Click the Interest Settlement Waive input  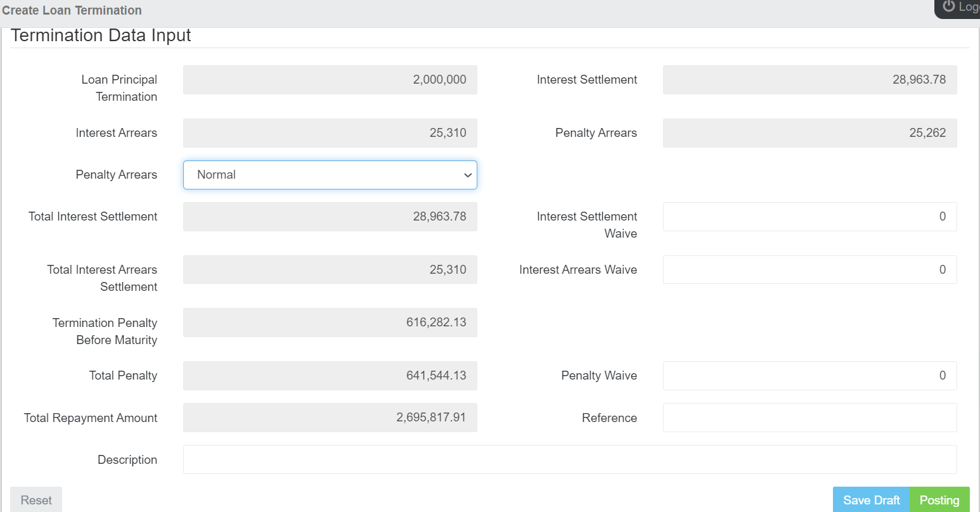pos(809,217)
